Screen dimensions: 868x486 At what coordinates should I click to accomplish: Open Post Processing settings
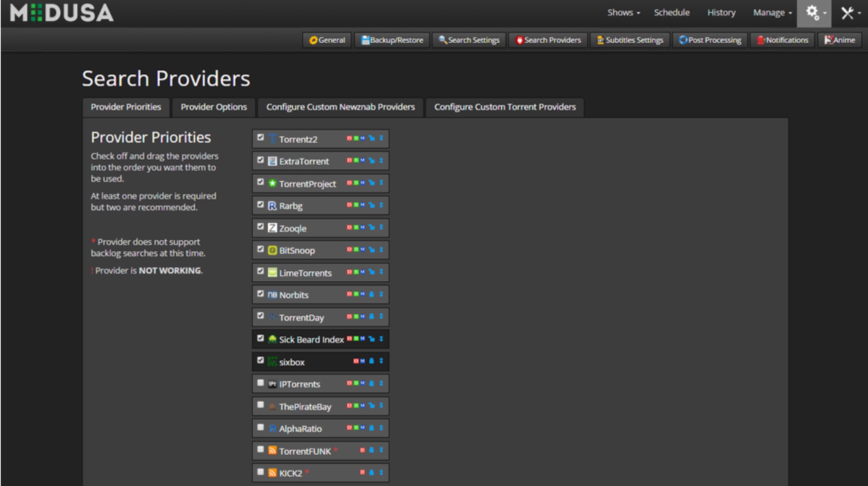tap(710, 40)
